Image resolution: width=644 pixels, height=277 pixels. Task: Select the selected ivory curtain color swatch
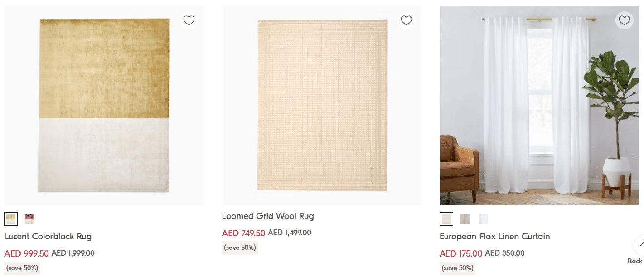(x=446, y=219)
